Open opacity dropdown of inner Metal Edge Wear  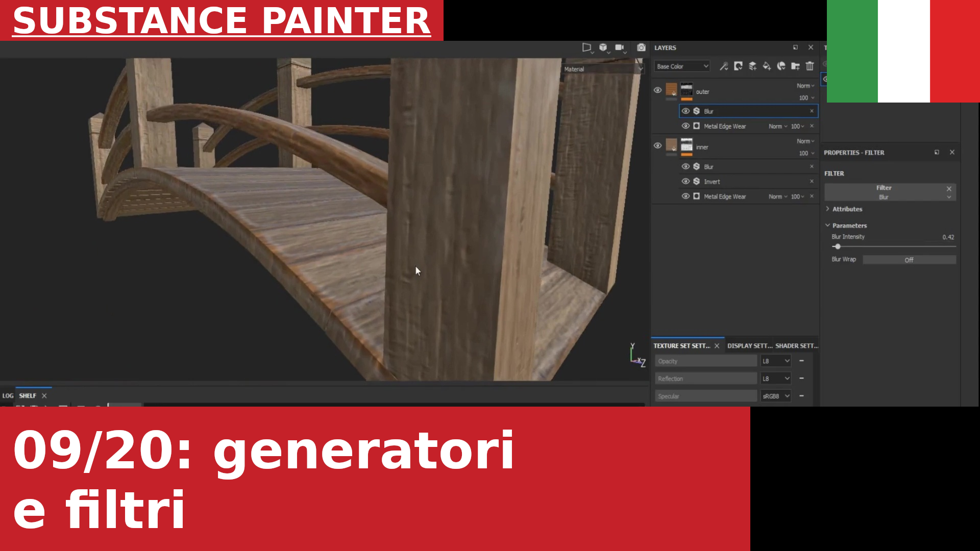797,197
